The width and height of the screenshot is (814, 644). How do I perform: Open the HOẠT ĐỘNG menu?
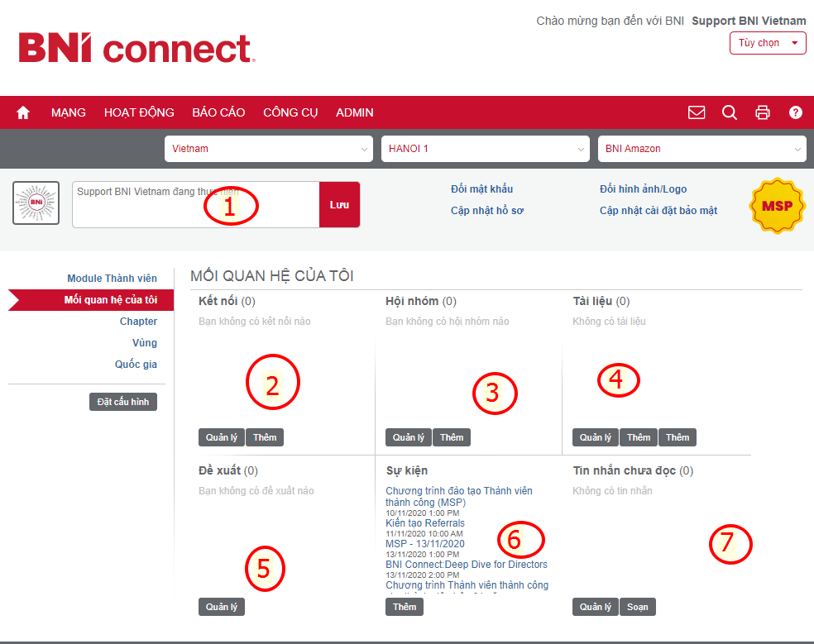pyautogui.click(x=139, y=112)
